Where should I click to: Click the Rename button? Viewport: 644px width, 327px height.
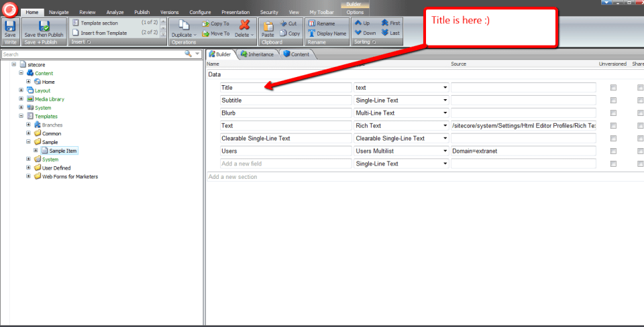[x=321, y=23]
